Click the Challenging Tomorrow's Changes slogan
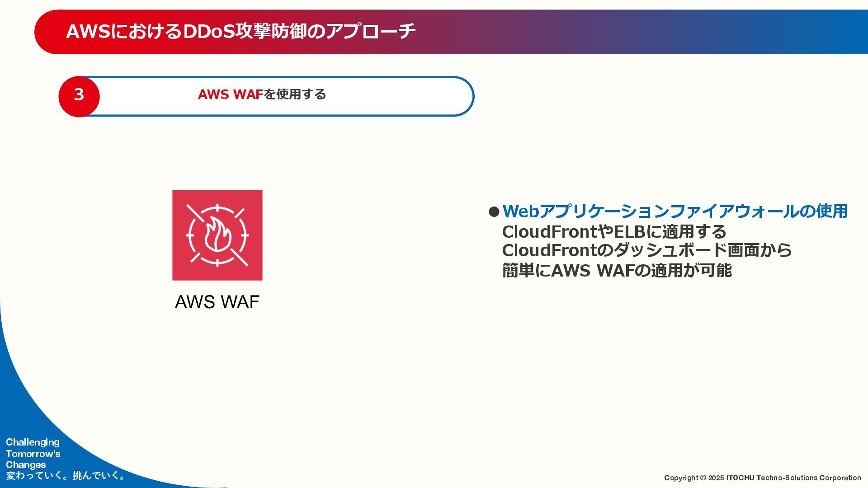The image size is (868, 488). pyautogui.click(x=33, y=453)
